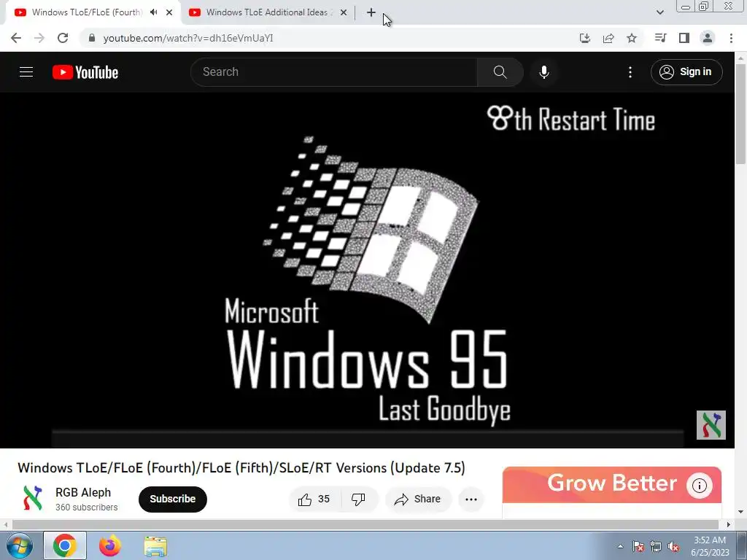Click the vertical scrollbar down arrow

740,513
